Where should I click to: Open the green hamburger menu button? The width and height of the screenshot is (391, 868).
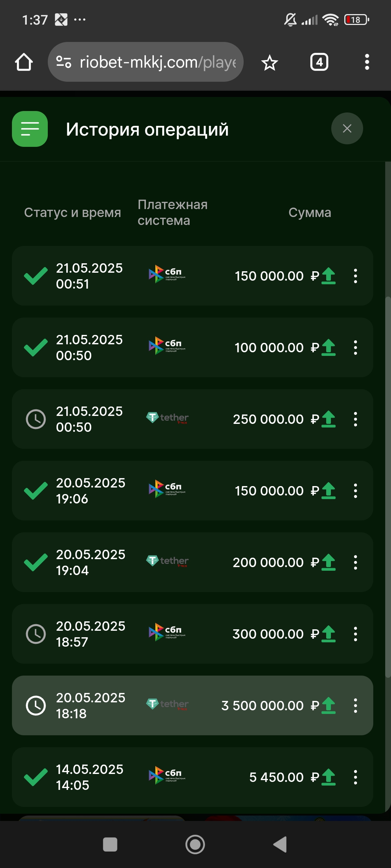click(x=30, y=129)
